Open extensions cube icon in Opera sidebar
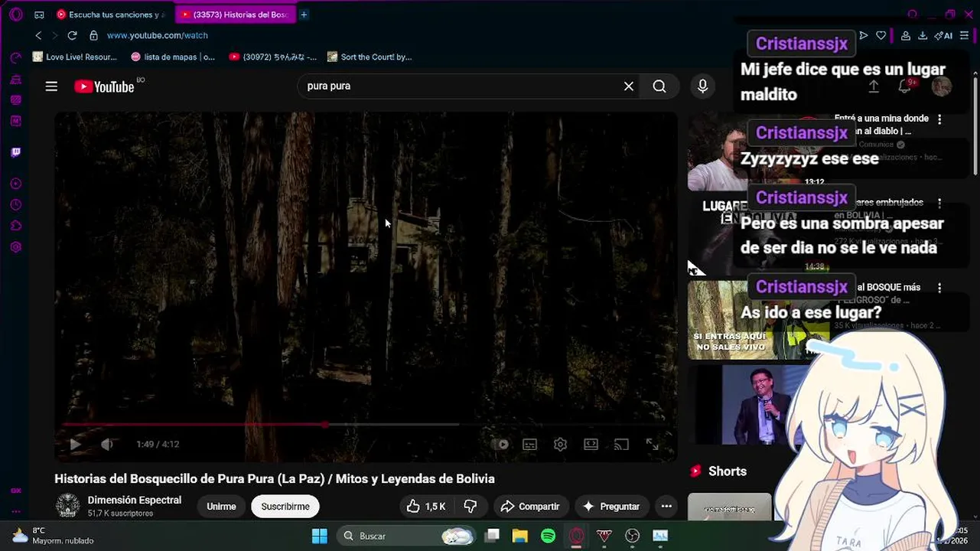 [x=16, y=226]
